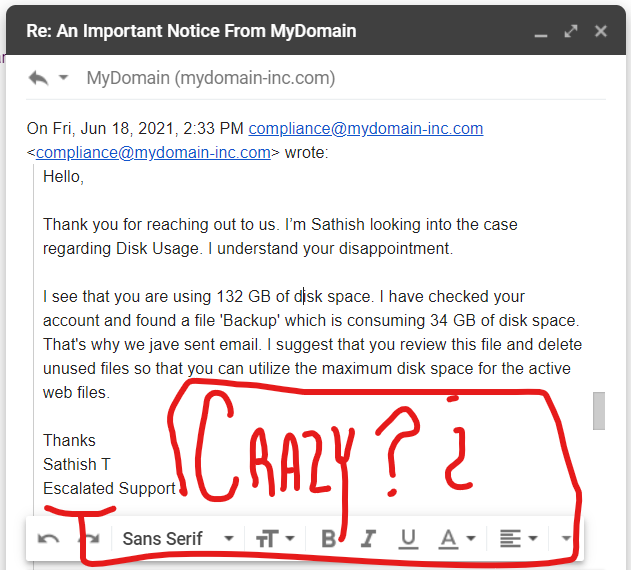The width and height of the screenshot is (631, 570).
Task: Toggle underline formatting
Action: [408, 539]
